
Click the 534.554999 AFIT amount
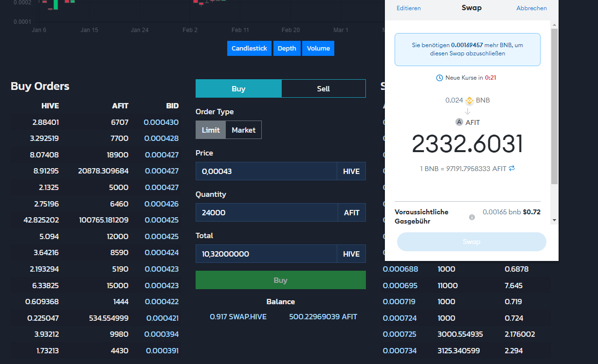[x=109, y=318]
